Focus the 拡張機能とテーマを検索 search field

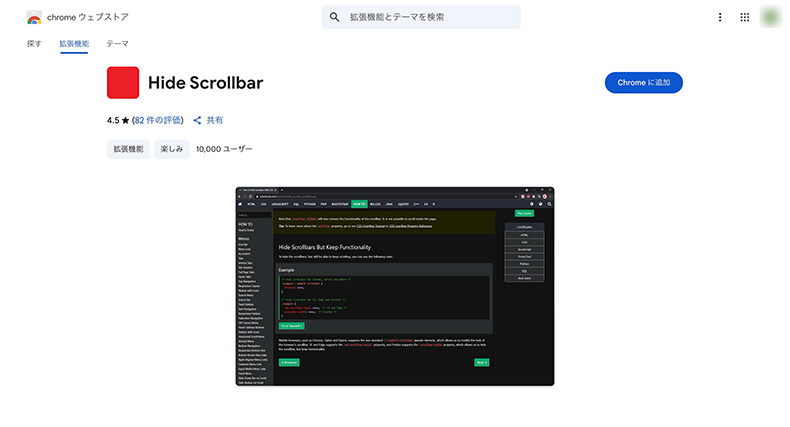(421, 17)
